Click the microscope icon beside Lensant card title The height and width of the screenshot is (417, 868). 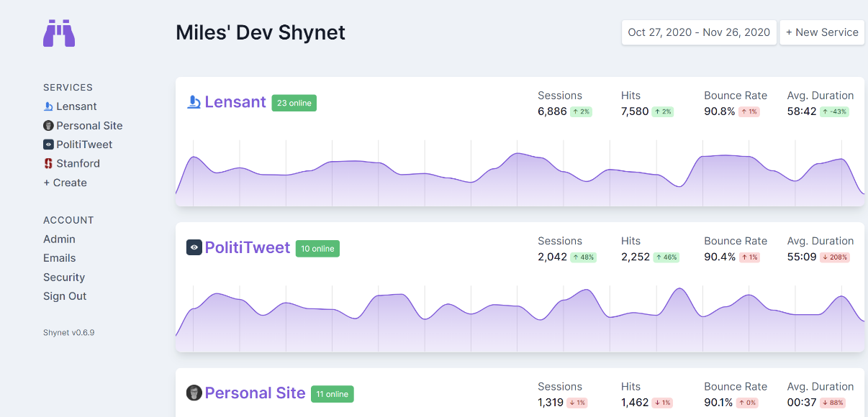click(x=194, y=102)
